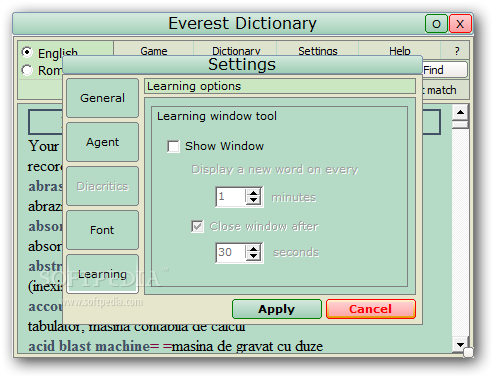Viewport: 494px width, 378px height.
Task: Cancel the Settings dialog
Action: (x=371, y=309)
